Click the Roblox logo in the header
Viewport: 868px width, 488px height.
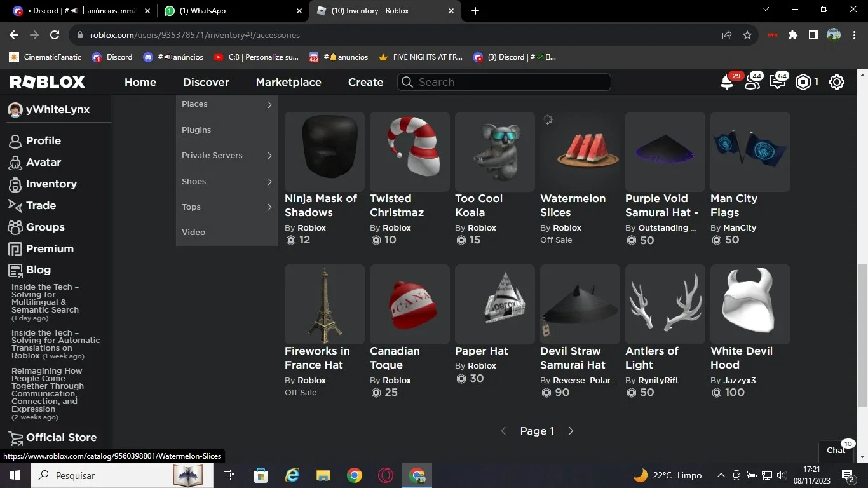point(47,82)
